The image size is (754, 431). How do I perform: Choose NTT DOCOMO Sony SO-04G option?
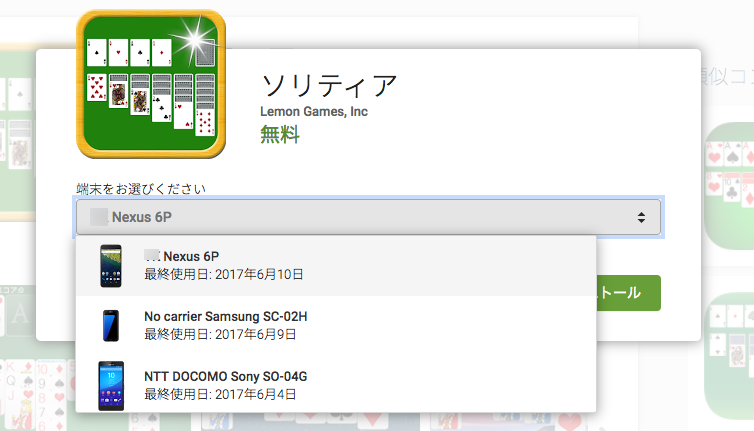click(225, 376)
